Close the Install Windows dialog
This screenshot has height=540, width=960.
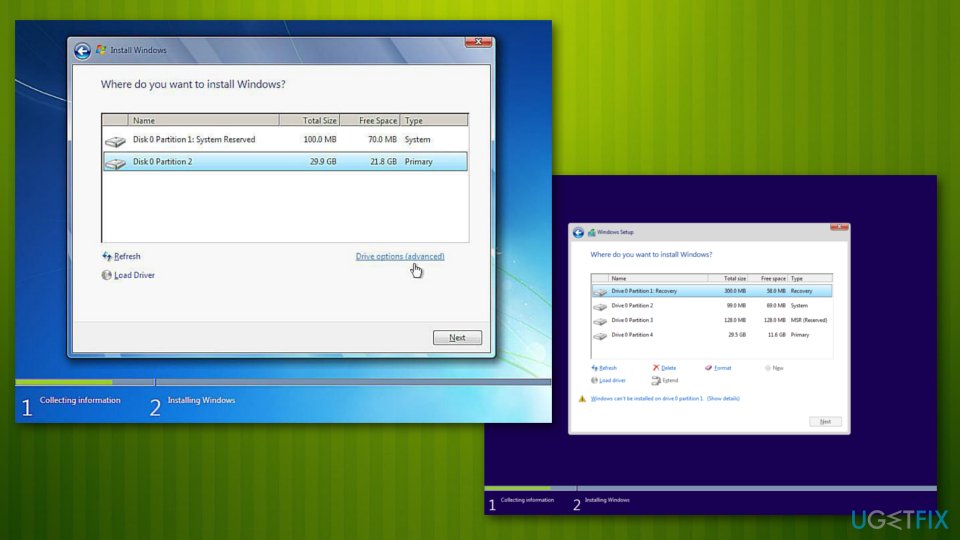[x=478, y=42]
